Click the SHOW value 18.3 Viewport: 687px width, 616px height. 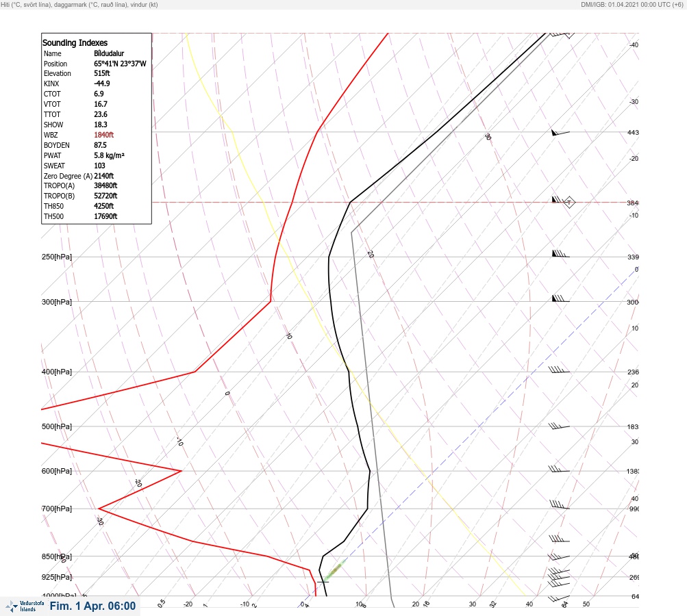click(x=101, y=125)
